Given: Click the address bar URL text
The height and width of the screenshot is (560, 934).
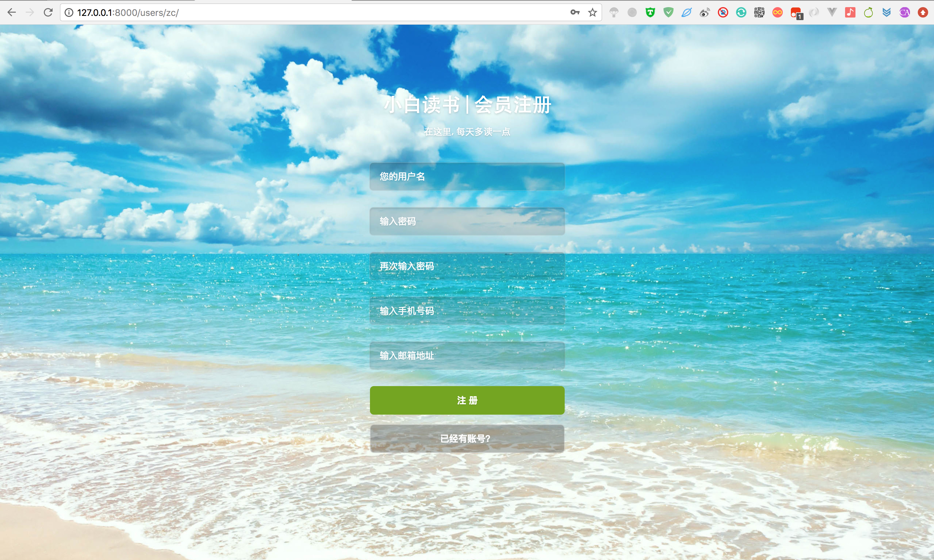Looking at the screenshot, I should point(128,12).
